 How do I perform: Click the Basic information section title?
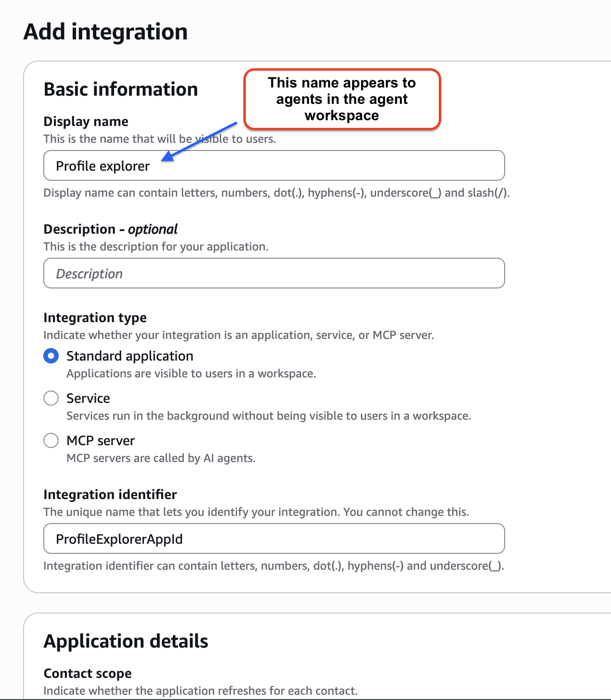pyautogui.click(x=121, y=89)
